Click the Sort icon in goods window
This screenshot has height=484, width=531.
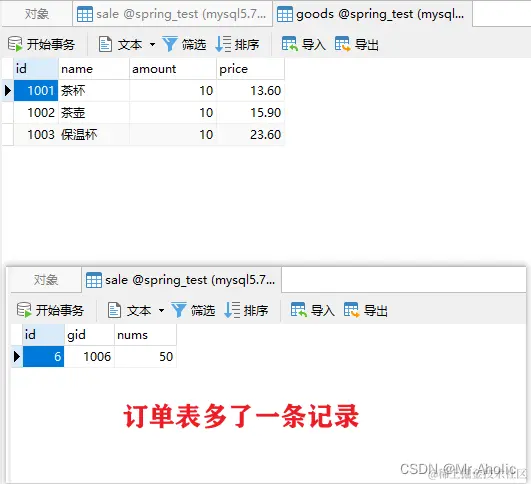[x=223, y=44]
